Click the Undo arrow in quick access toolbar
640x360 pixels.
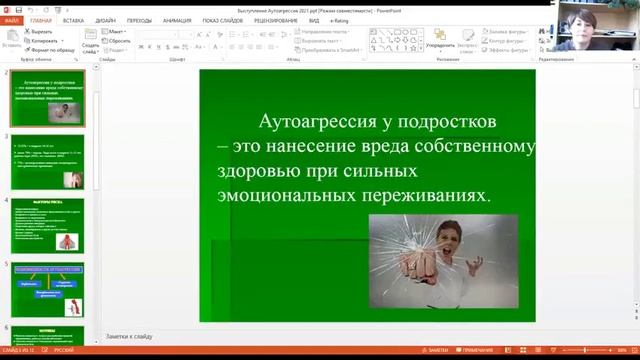(x=31, y=10)
